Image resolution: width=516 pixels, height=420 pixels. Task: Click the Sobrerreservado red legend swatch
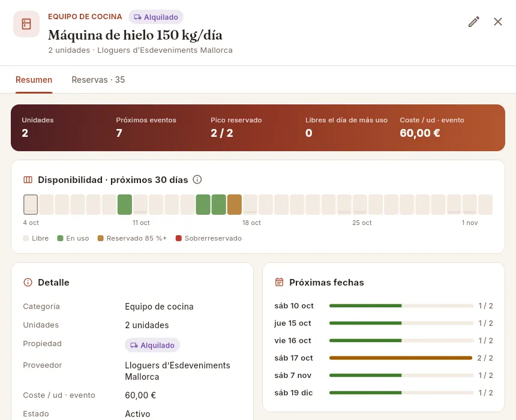[179, 238]
